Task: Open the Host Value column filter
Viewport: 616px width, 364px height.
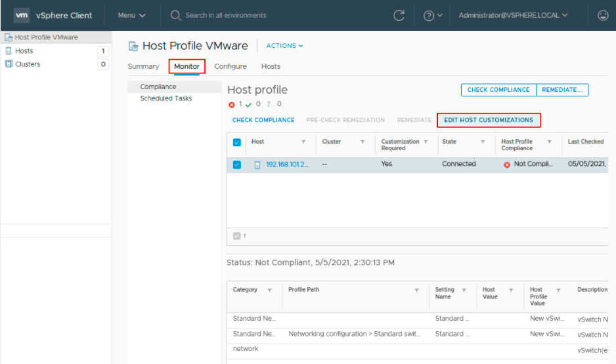Action: point(511,291)
